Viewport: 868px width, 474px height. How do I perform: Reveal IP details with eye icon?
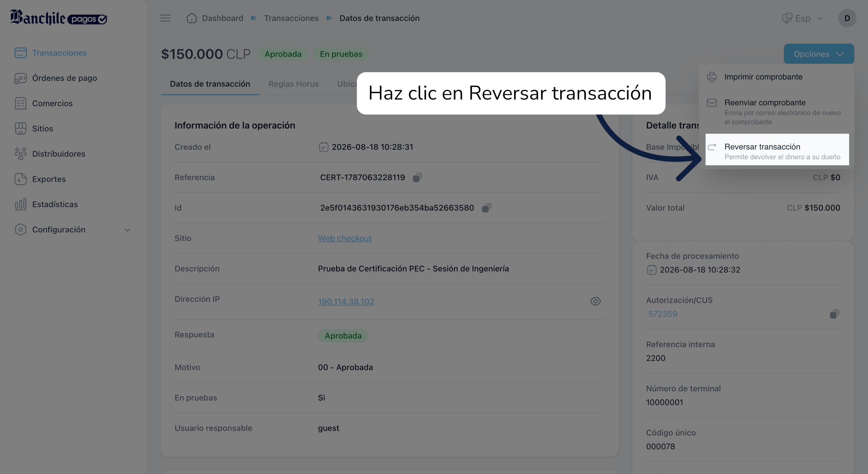[x=595, y=301]
